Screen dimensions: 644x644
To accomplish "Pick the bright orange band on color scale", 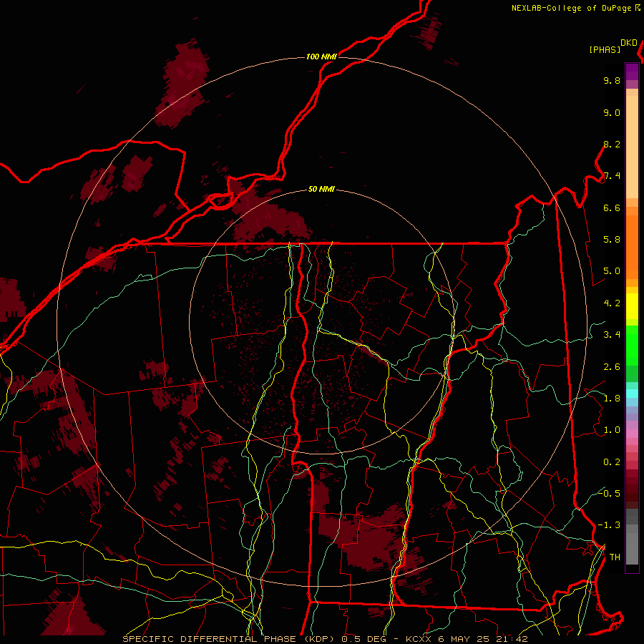I will coord(632,246).
